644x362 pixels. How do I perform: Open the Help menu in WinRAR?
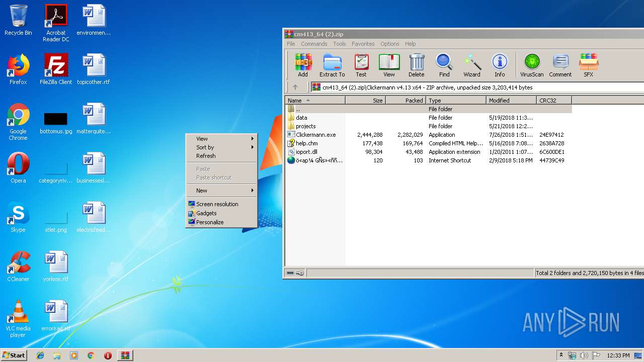411,44
